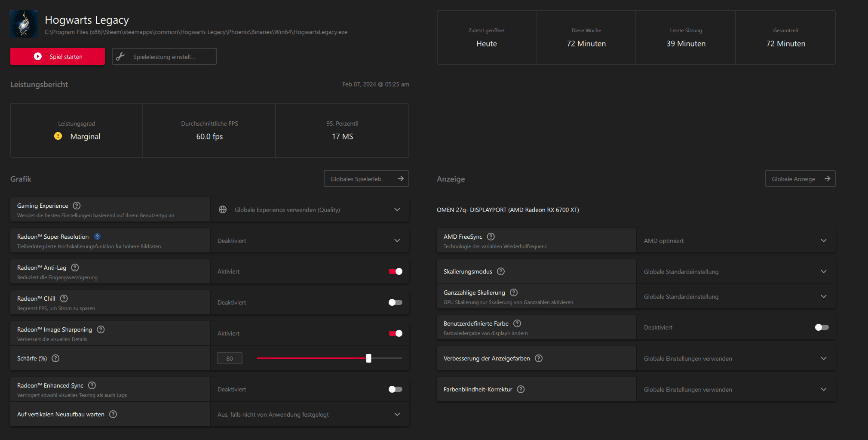Open help icon for Farbenblindheit-Korrektur
The width and height of the screenshot is (868, 440).
[x=521, y=389]
